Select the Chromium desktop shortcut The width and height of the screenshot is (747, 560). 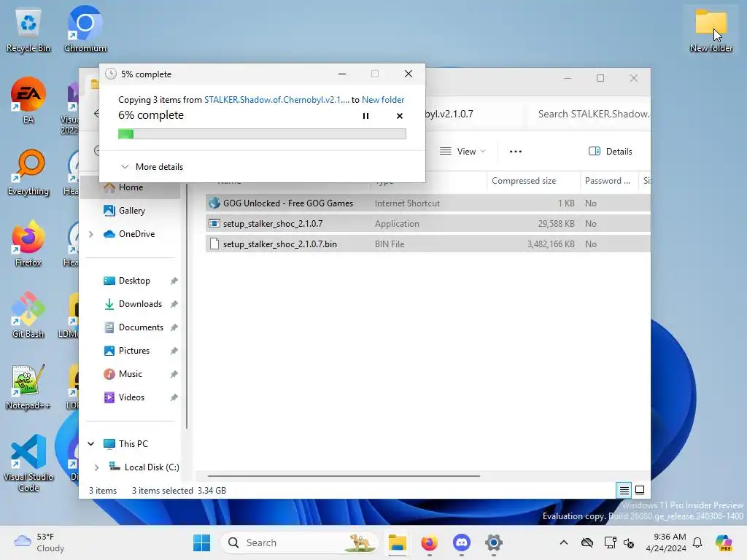click(85, 29)
